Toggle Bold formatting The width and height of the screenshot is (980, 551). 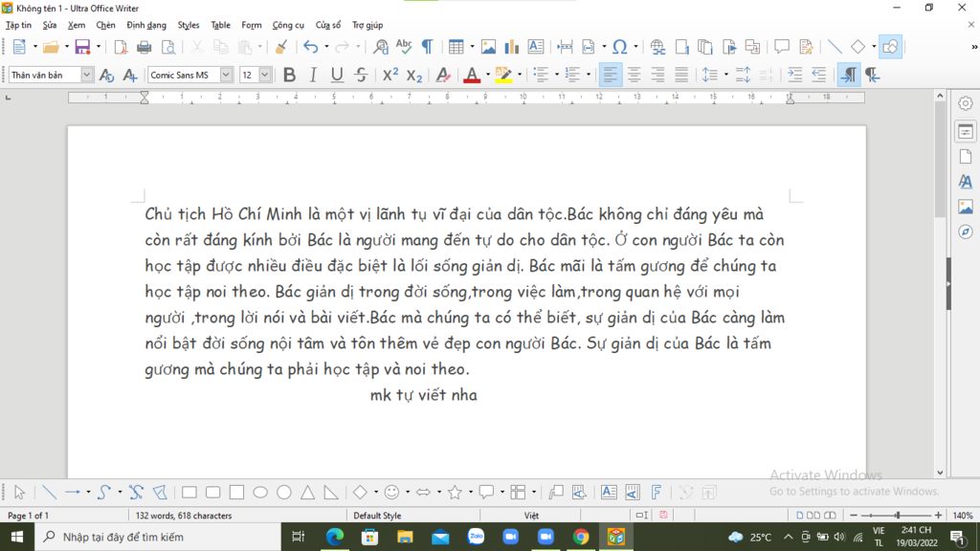(x=289, y=75)
